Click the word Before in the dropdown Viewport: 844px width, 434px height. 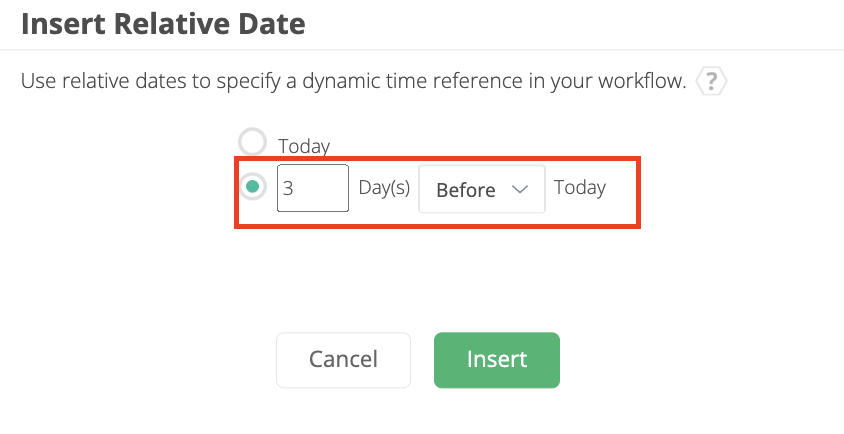[x=466, y=190]
